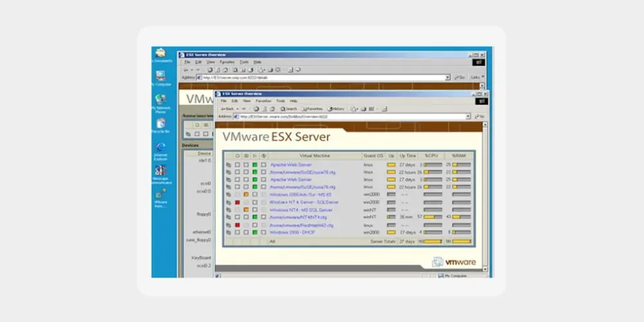
Task: Open Help menu in front window
Action: coord(294,101)
